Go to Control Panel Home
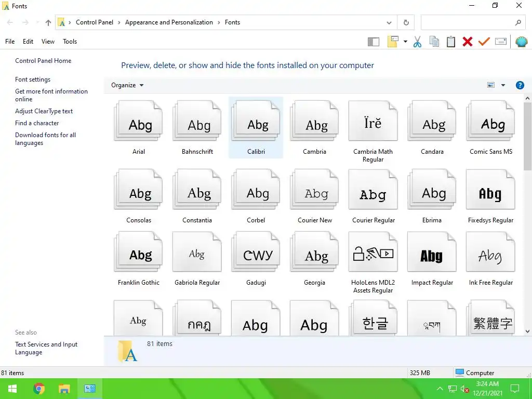This screenshot has height=399, width=532. tap(43, 61)
